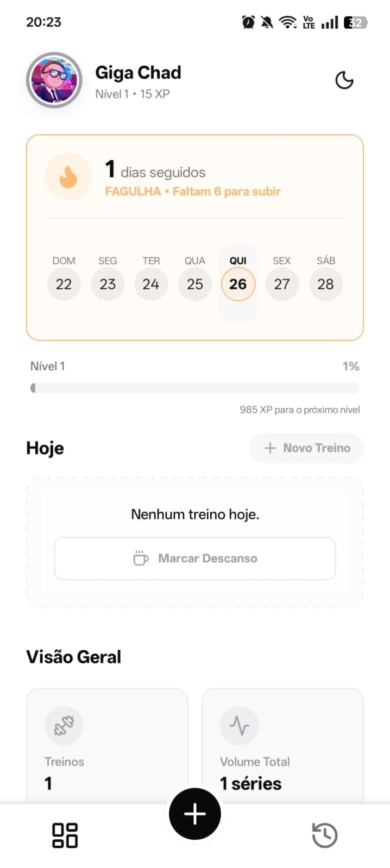
Task: Toggle dark mode with the moon icon
Action: pyautogui.click(x=345, y=79)
